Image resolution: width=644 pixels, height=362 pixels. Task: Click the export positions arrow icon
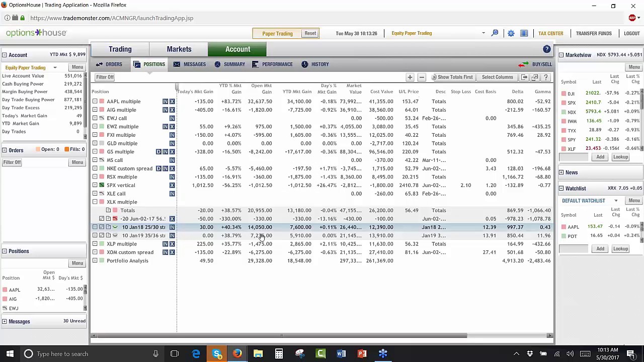(x=524, y=77)
